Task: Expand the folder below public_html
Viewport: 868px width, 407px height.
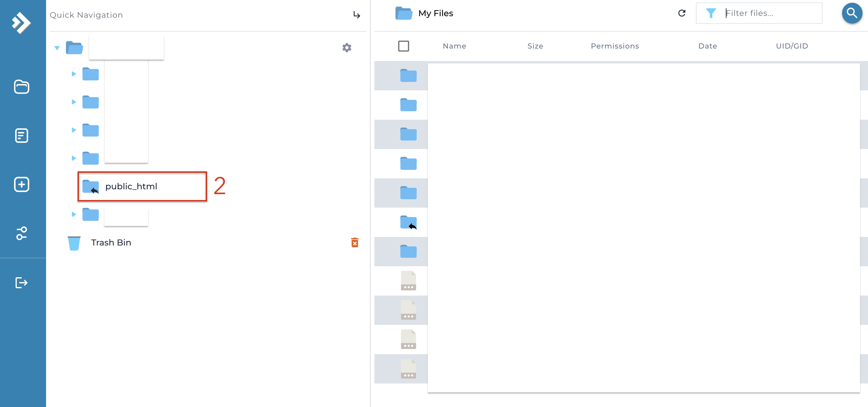Action: (x=74, y=214)
